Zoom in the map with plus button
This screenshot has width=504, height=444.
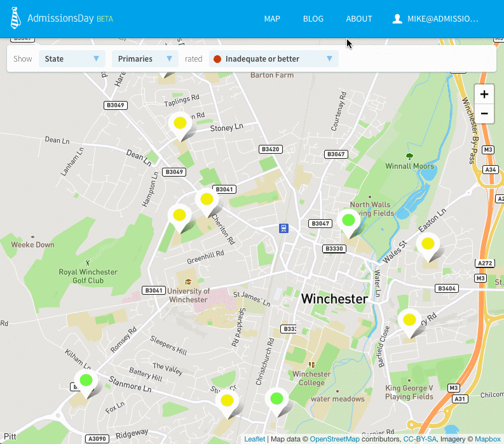[x=484, y=94]
